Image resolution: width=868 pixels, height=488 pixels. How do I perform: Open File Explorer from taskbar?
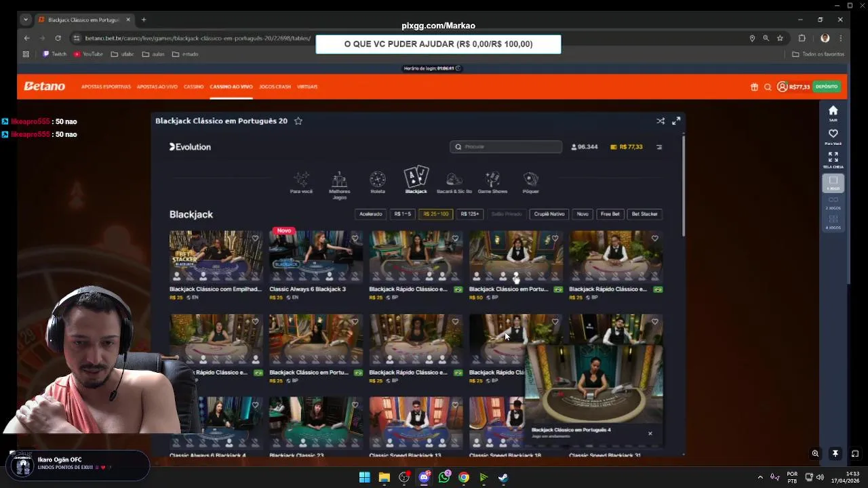(384, 477)
